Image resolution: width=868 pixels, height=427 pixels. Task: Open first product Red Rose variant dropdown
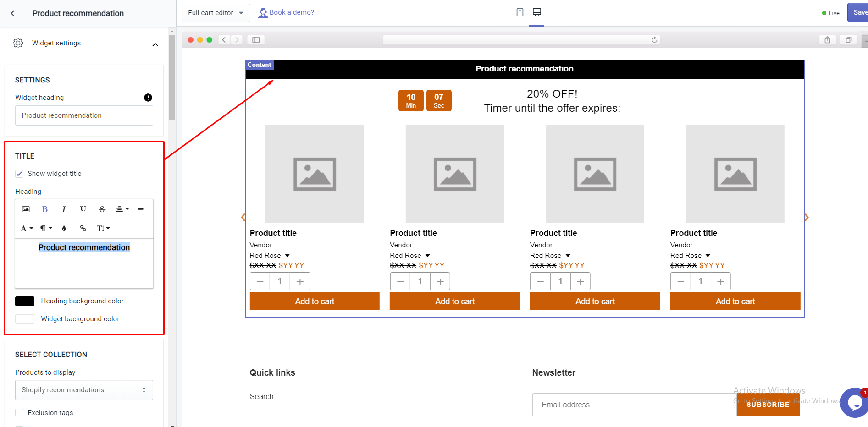point(270,256)
